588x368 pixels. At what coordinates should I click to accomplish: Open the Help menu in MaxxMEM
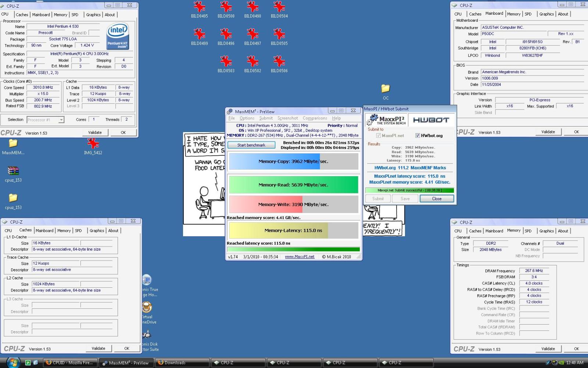pos(336,118)
